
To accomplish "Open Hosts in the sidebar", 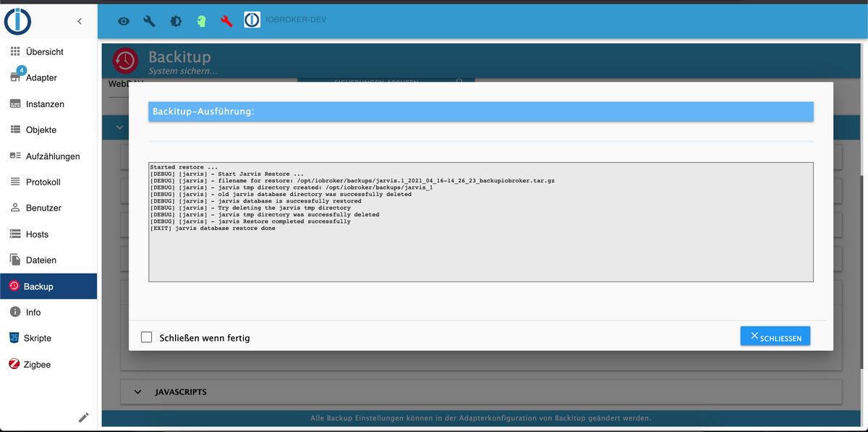I will pos(48,234).
